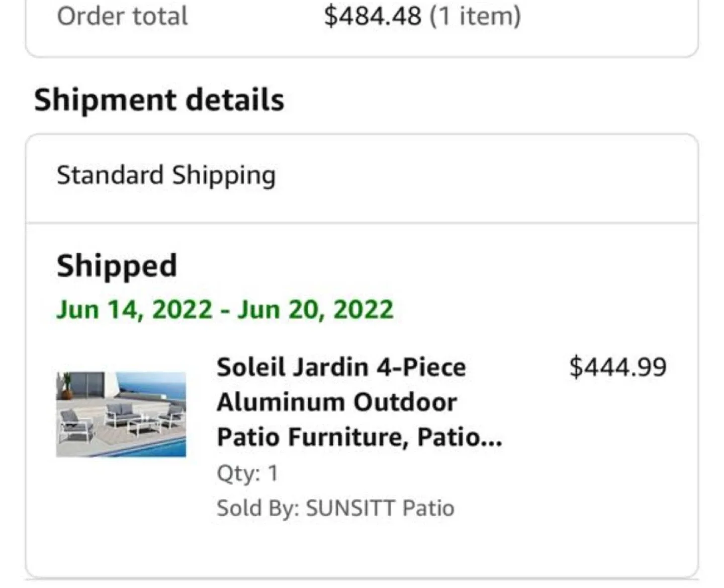Select the green delivery date range text

[225, 309]
